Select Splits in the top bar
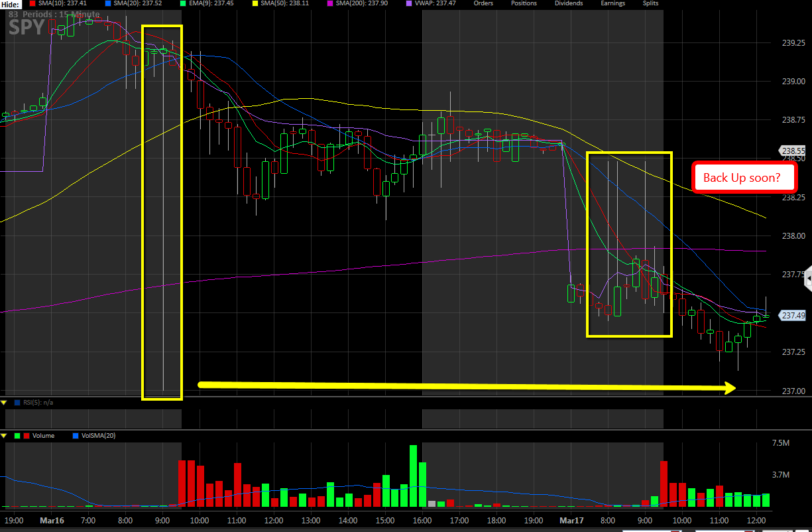Image resolution: width=812 pixels, height=532 pixels. click(x=650, y=3)
